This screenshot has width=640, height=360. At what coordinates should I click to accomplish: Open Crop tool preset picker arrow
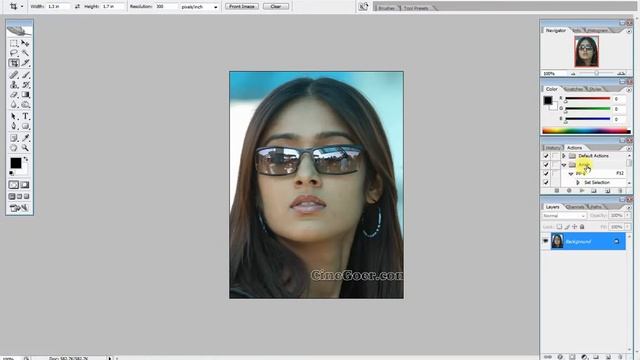[x=22, y=7]
